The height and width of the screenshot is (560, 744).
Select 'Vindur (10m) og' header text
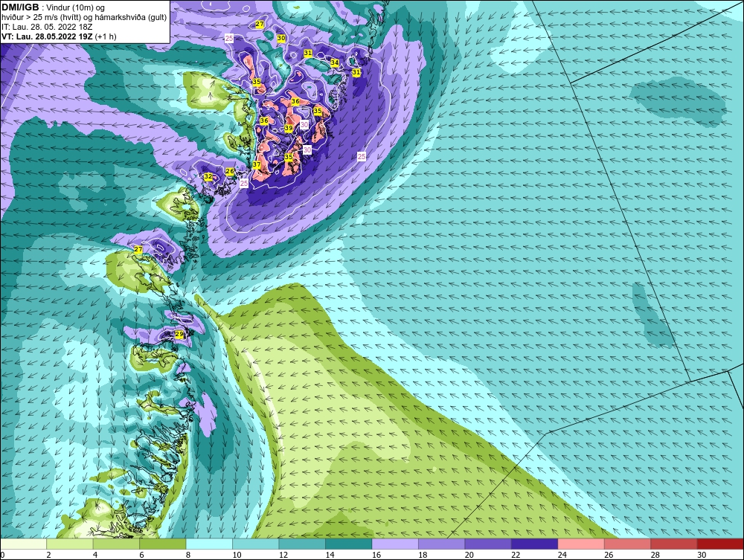(x=77, y=8)
